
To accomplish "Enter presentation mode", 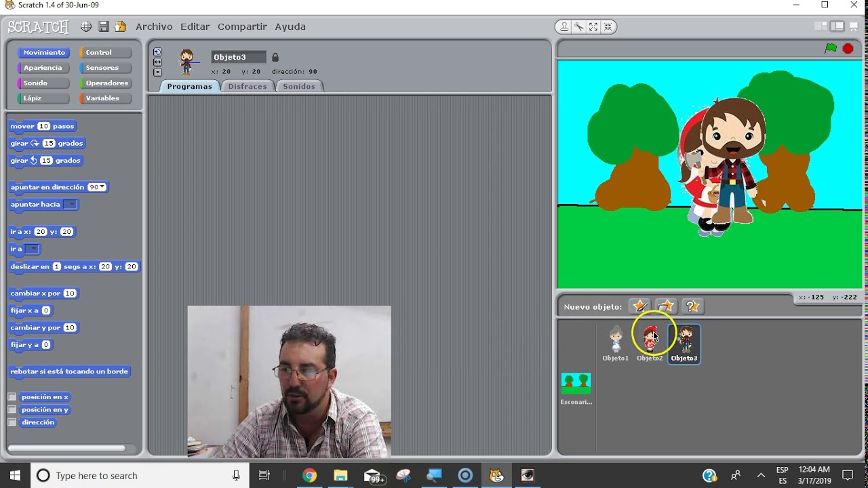I will (854, 26).
